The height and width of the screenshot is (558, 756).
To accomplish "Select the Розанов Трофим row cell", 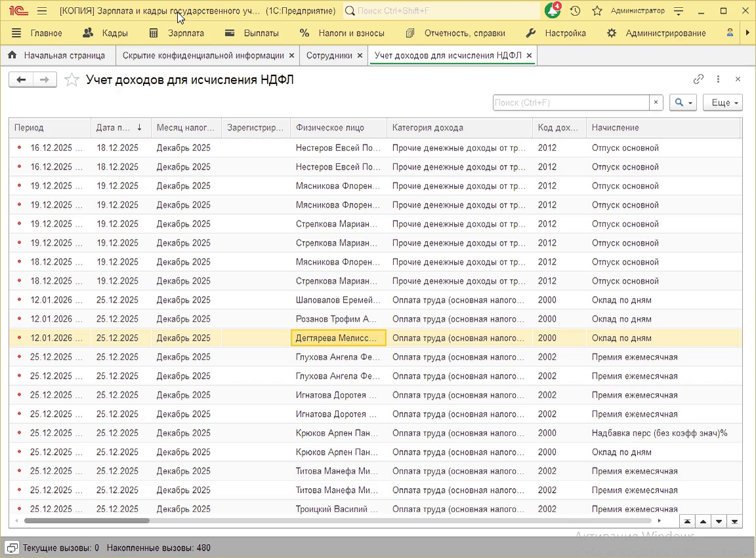I will tap(339, 319).
